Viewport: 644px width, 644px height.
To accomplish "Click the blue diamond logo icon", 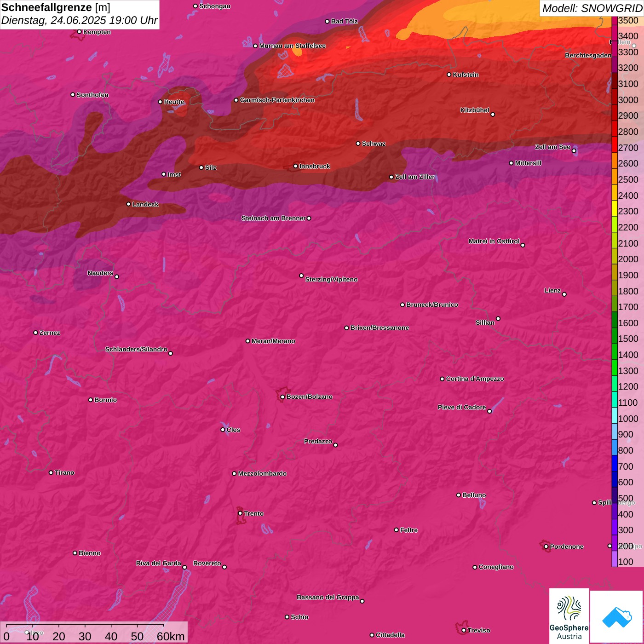I will click(617, 617).
